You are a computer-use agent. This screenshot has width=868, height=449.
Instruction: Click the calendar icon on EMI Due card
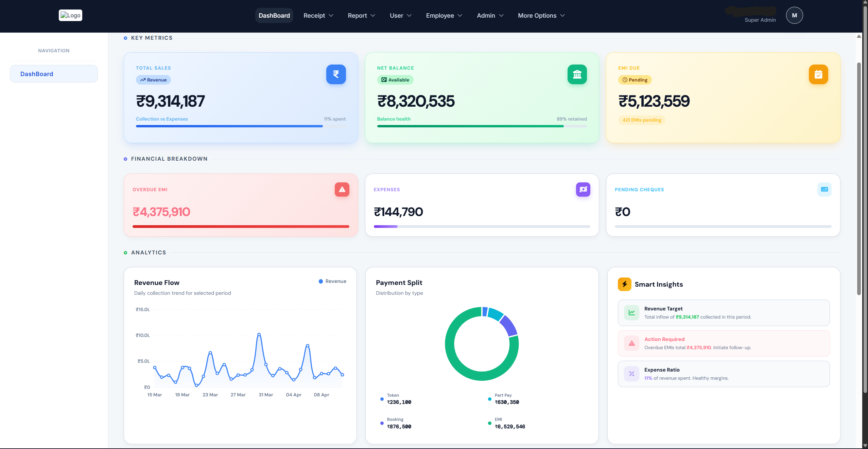pos(818,74)
